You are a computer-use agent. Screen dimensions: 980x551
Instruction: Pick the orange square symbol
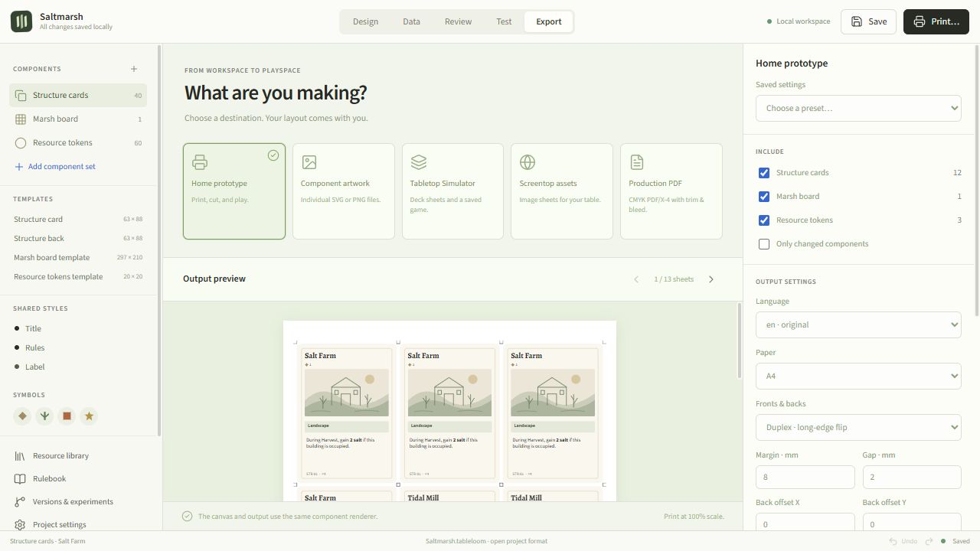point(67,416)
